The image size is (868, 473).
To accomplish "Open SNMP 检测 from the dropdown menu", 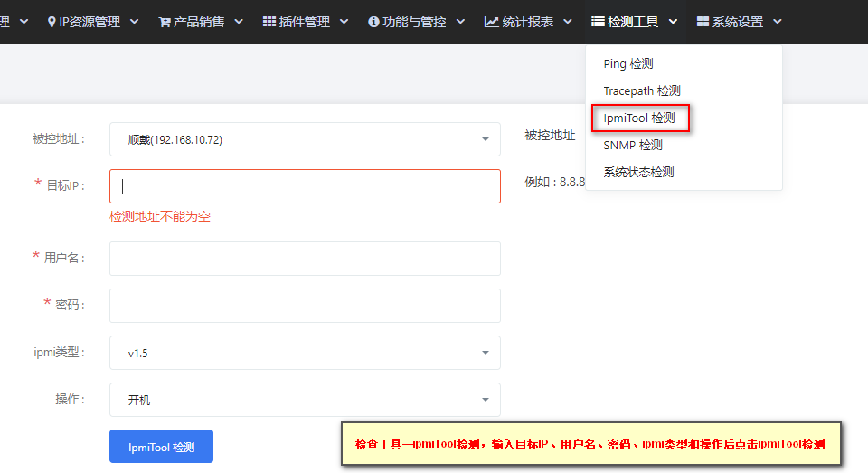I will coord(633,145).
